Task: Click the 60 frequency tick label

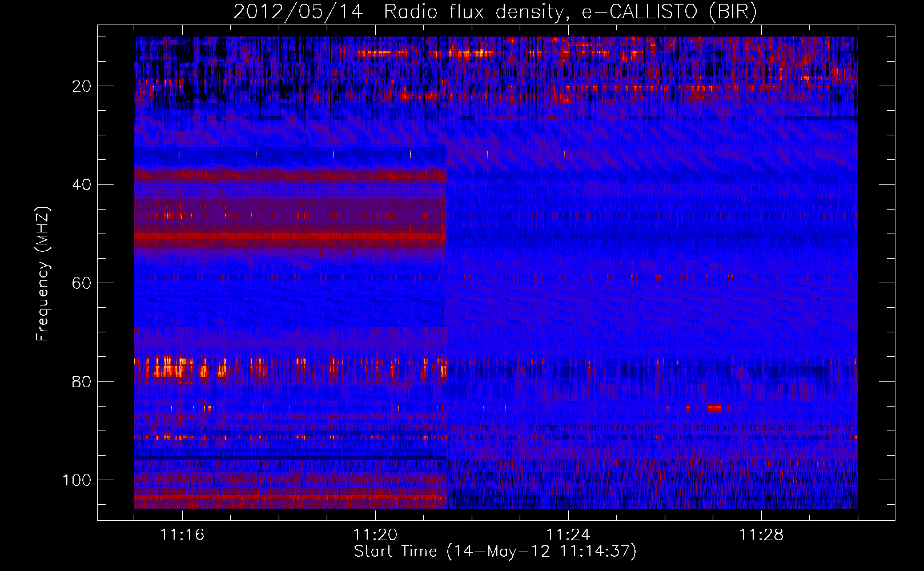Action: click(82, 283)
